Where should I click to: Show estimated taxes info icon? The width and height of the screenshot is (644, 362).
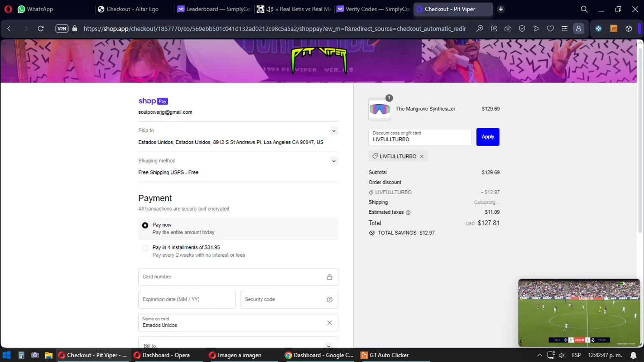(x=408, y=213)
